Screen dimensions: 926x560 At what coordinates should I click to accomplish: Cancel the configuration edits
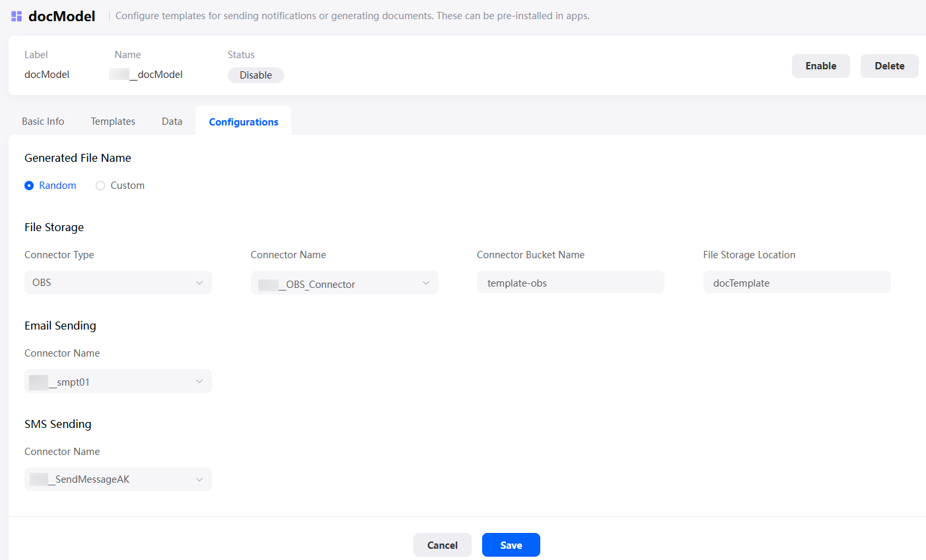[443, 545]
